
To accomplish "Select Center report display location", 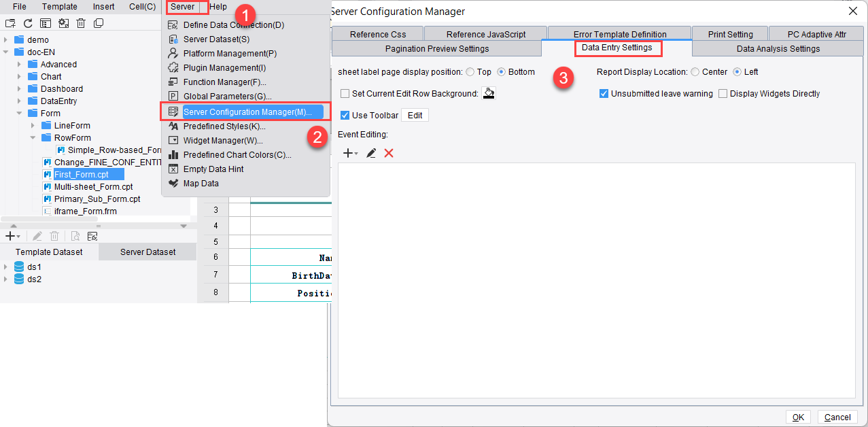I will point(695,72).
